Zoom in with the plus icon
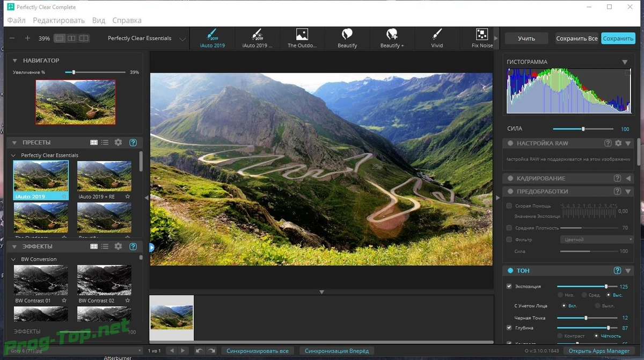The image size is (644, 360). [28, 38]
